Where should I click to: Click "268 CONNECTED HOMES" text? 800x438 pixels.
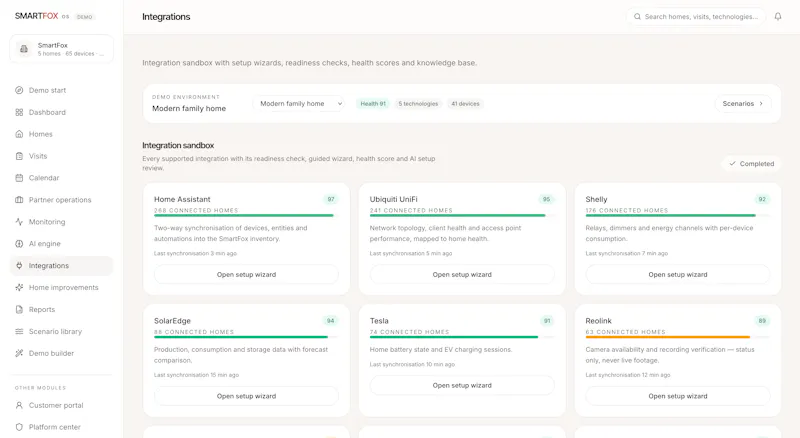coord(196,210)
